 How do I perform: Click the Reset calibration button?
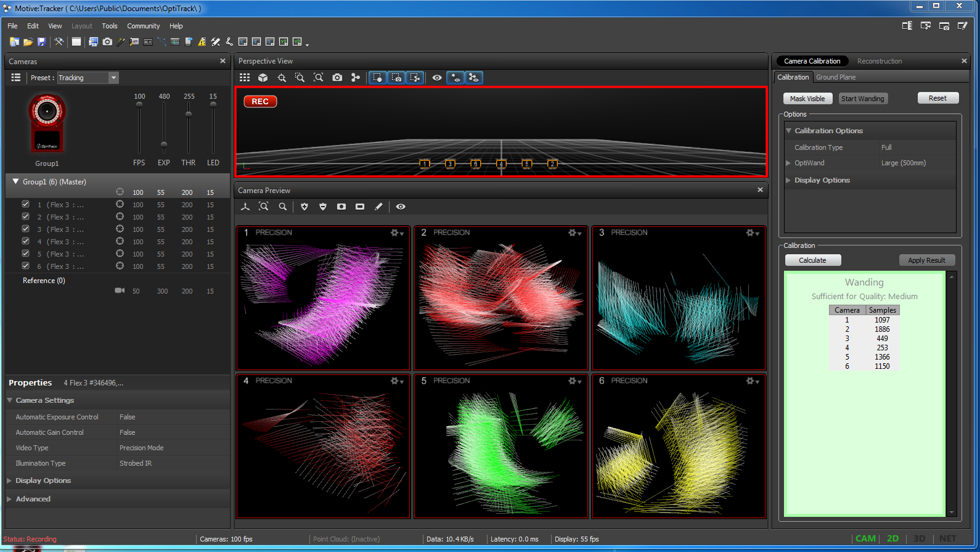[x=938, y=98]
